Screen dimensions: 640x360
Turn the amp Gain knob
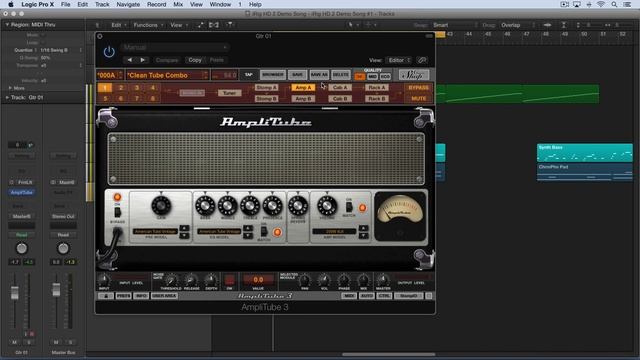[x=161, y=206]
